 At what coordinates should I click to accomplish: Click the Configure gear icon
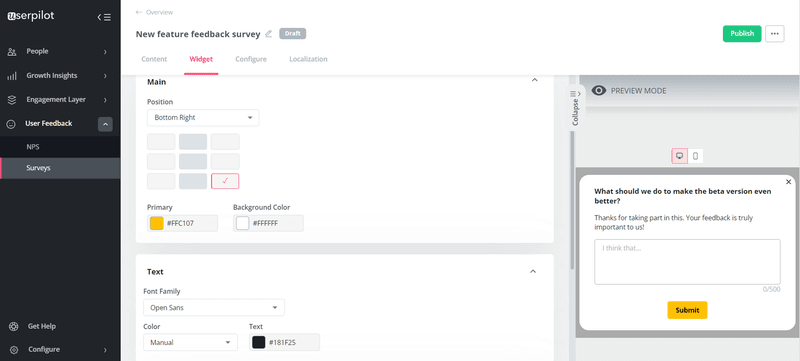[x=14, y=350]
